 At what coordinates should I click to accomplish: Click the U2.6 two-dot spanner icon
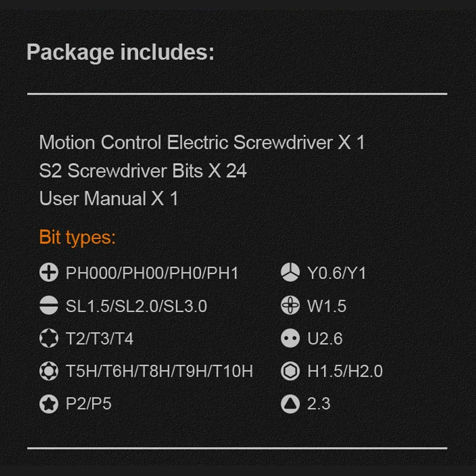click(x=290, y=338)
